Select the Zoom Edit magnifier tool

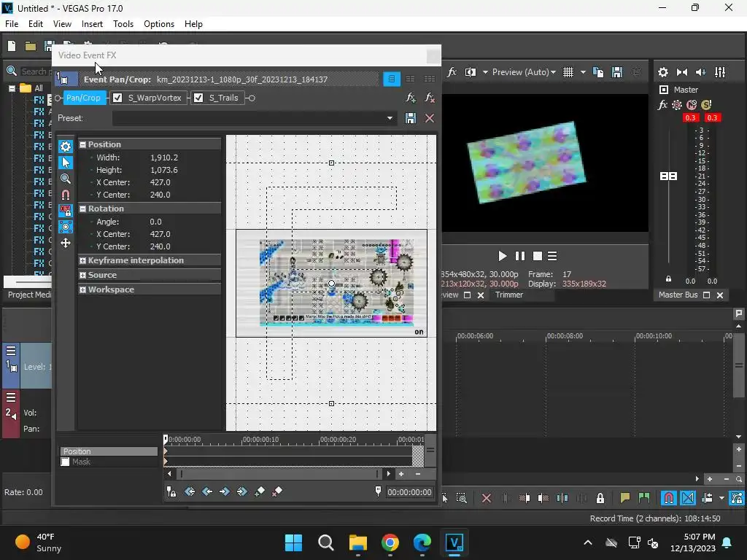65,179
